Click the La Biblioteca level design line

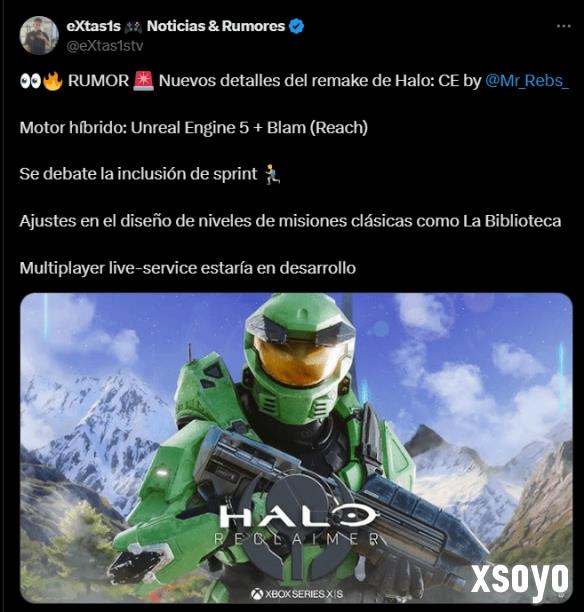(290, 221)
